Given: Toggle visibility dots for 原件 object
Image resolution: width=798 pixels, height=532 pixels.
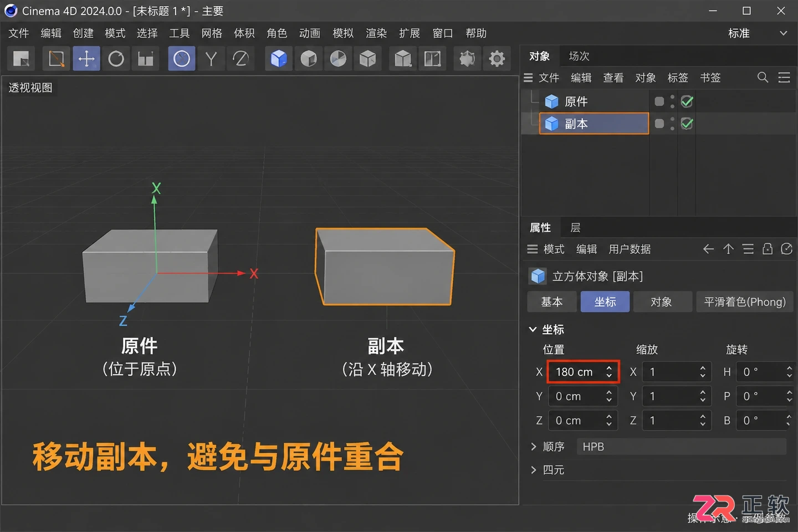Looking at the screenshot, I should coord(672,101).
